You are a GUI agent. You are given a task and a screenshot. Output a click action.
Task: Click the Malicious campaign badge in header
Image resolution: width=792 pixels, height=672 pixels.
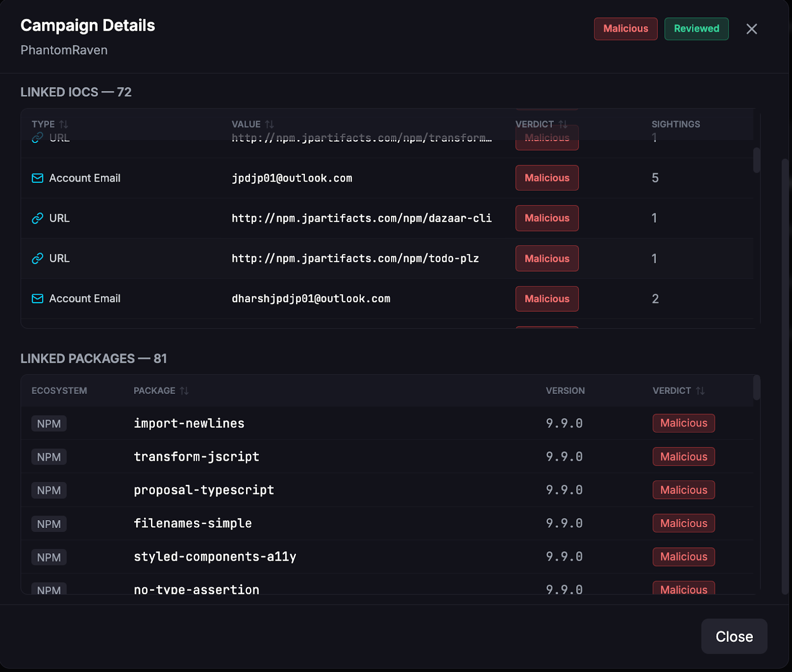coord(626,29)
